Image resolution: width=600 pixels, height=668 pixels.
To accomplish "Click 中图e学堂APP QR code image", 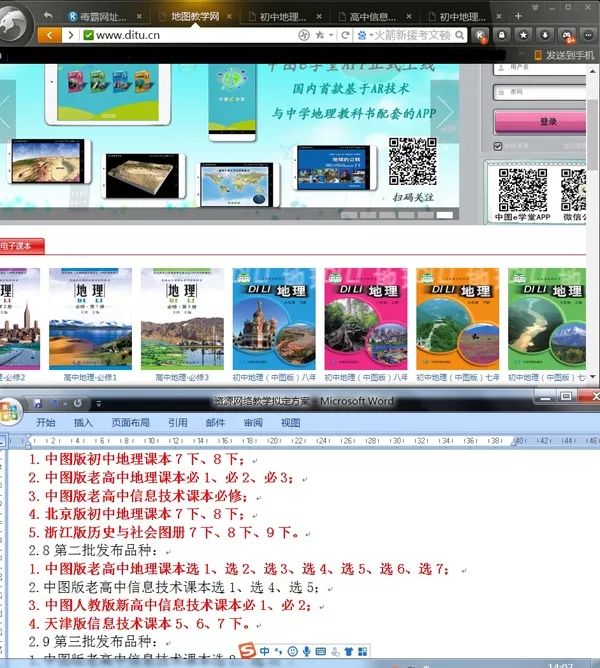I will pos(523,190).
